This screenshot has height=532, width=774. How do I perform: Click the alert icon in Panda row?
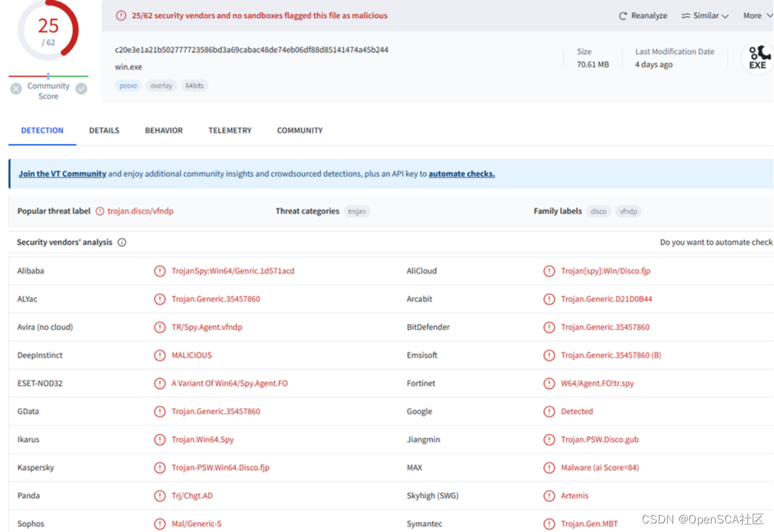[x=159, y=496]
